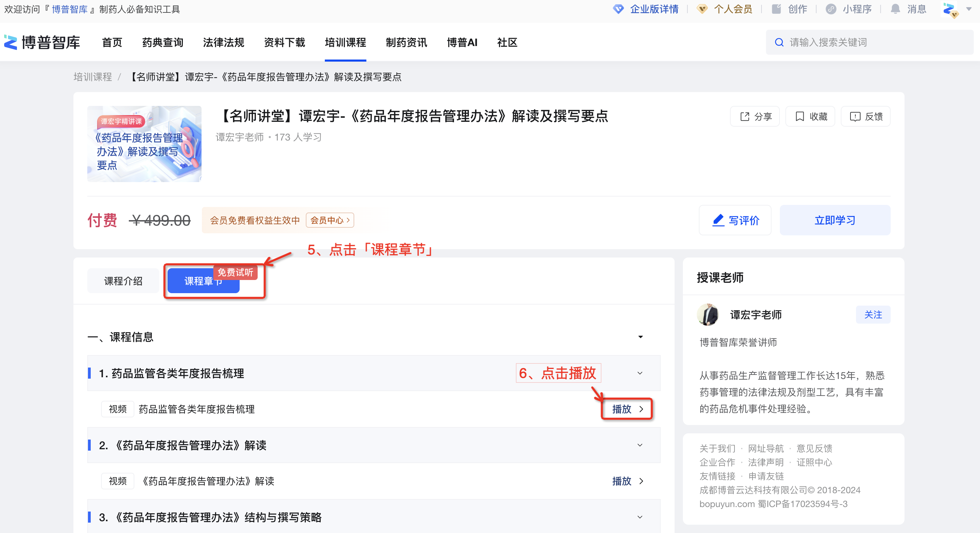Viewport: 980px width, 533px height.
Task: Click the diamond icon beside 企业版详情
Action: (618, 9)
